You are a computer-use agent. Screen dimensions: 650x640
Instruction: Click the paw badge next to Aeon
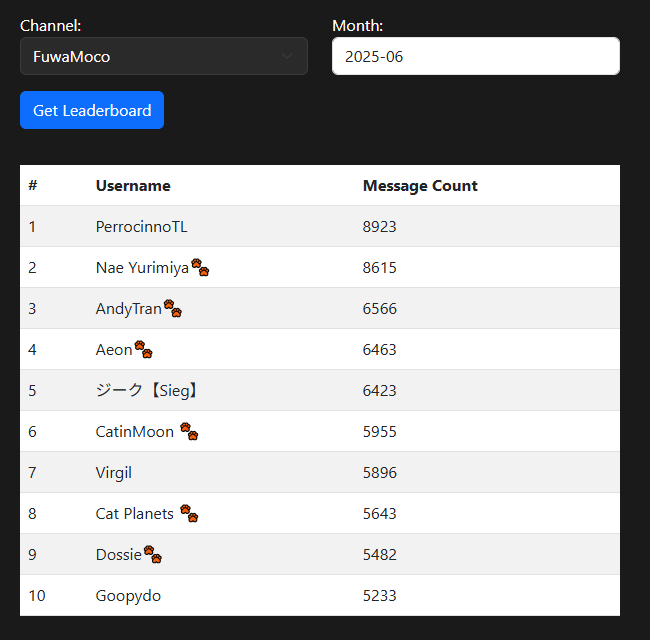click(143, 350)
